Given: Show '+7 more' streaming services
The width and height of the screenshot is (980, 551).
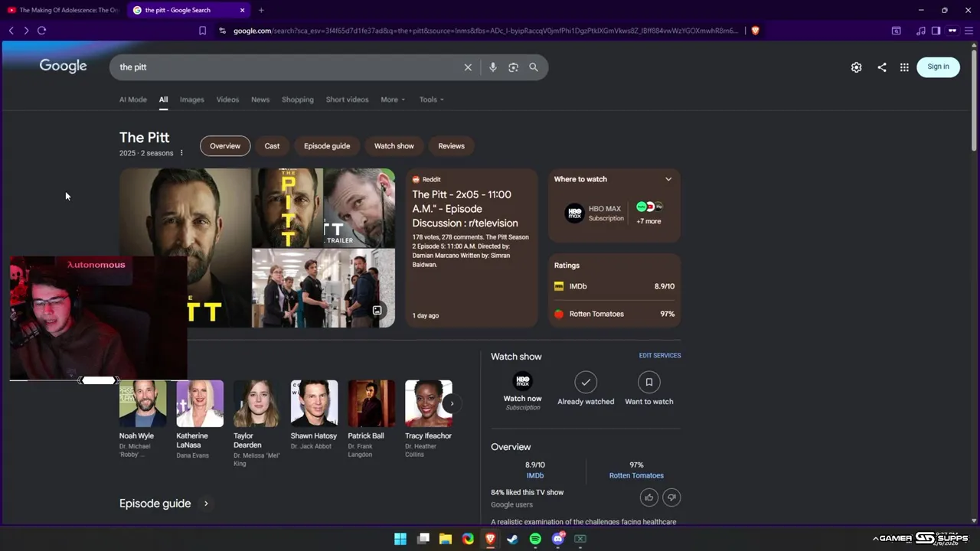Looking at the screenshot, I should click(648, 214).
